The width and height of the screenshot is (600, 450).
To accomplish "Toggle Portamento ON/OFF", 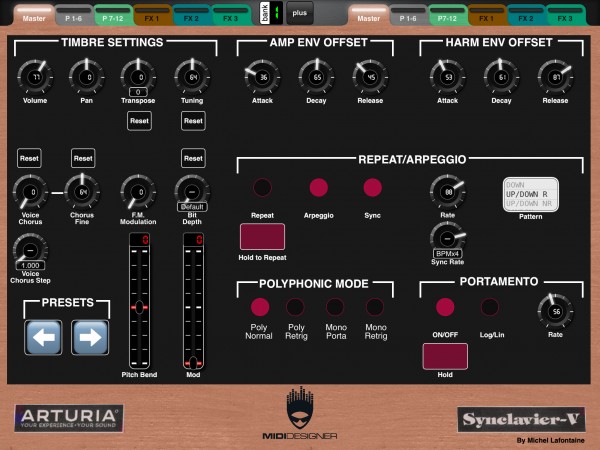I will point(445,307).
